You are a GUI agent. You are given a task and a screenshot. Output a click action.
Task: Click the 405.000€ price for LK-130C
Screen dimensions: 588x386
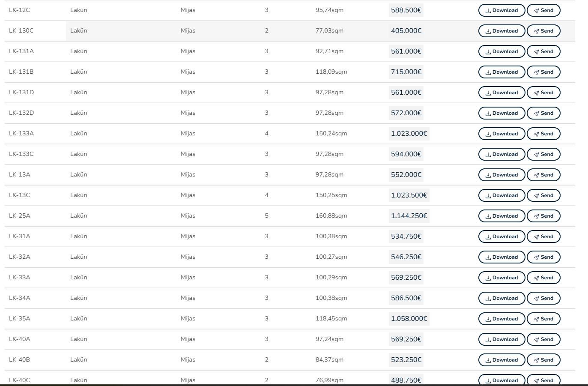tap(406, 31)
